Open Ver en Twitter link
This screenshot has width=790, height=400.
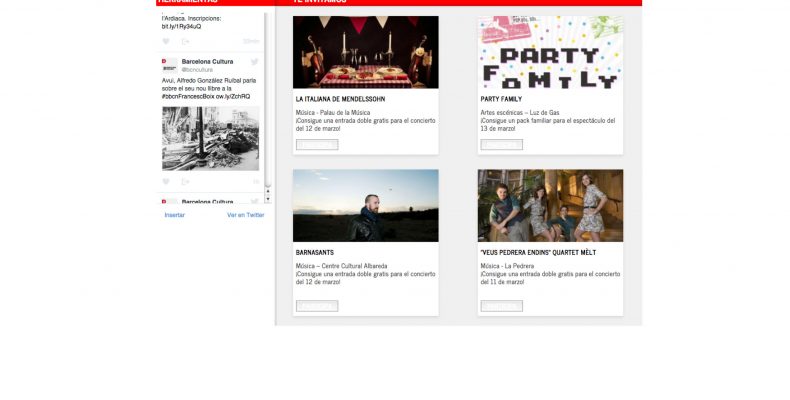click(x=246, y=215)
